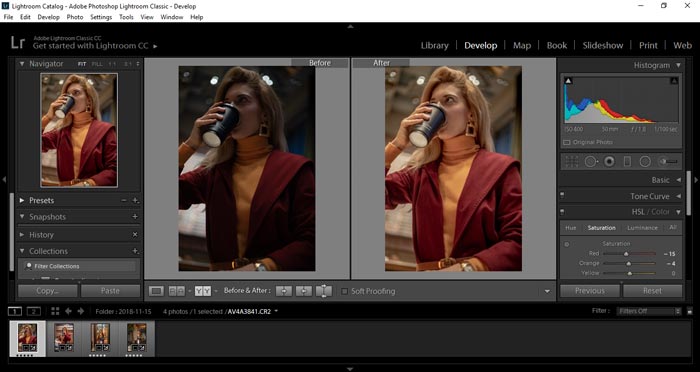Switch to Reference view icon
The height and width of the screenshot is (372, 700).
coord(176,291)
